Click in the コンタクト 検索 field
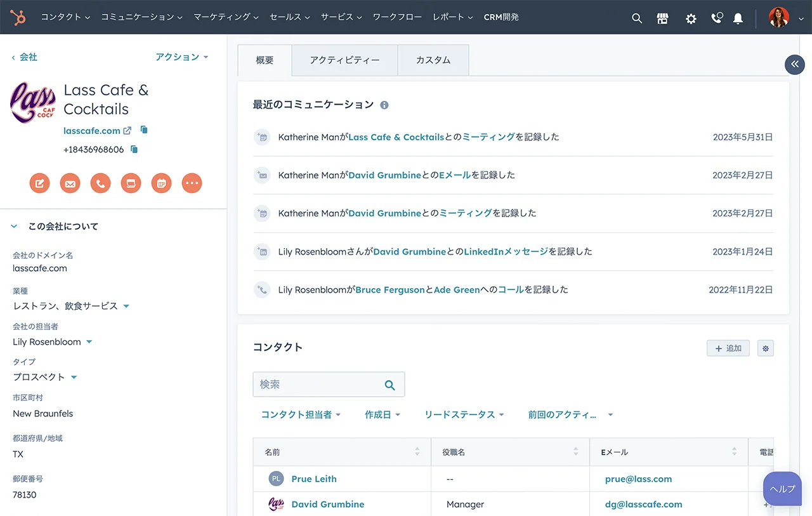 click(x=329, y=385)
